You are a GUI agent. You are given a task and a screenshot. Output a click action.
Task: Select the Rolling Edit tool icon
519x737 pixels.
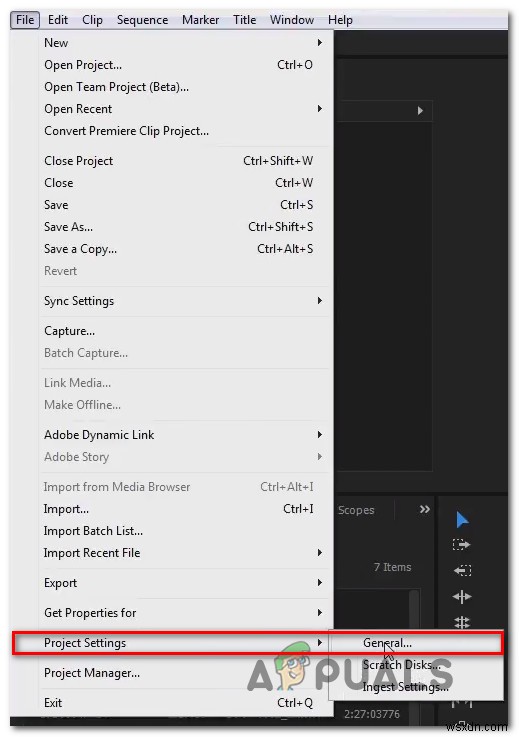click(462, 622)
